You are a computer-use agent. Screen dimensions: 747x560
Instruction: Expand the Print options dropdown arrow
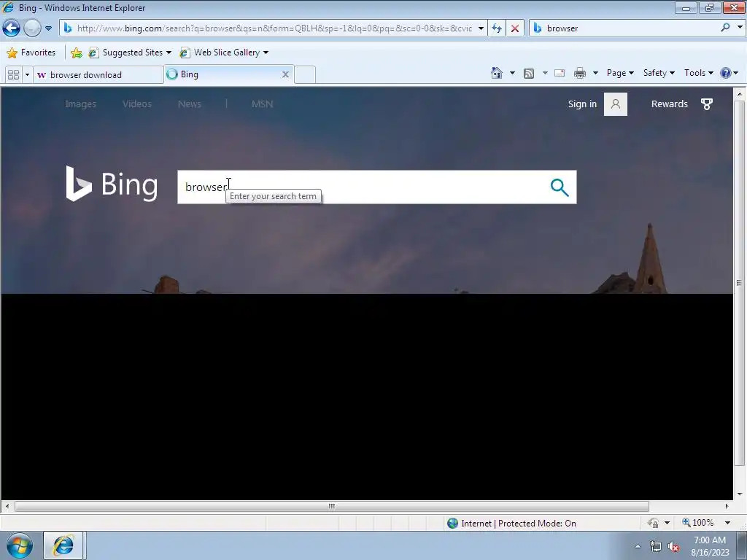(x=595, y=73)
